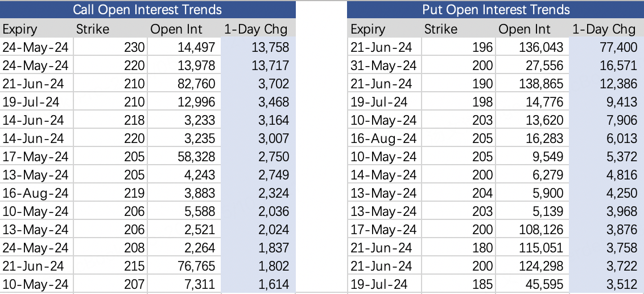644x294 pixels.
Task: Select the Put Open Interest Trends header
Action: pos(496,10)
